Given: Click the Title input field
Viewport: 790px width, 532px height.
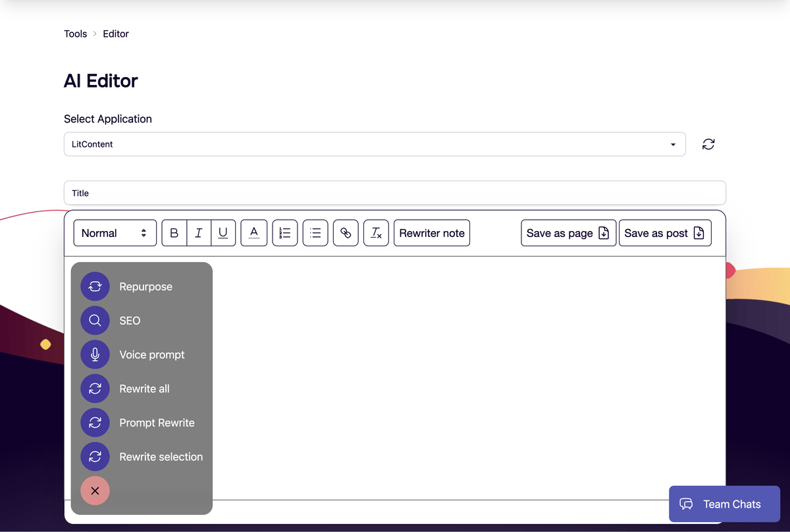Looking at the screenshot, I should [x=395, y=192].
